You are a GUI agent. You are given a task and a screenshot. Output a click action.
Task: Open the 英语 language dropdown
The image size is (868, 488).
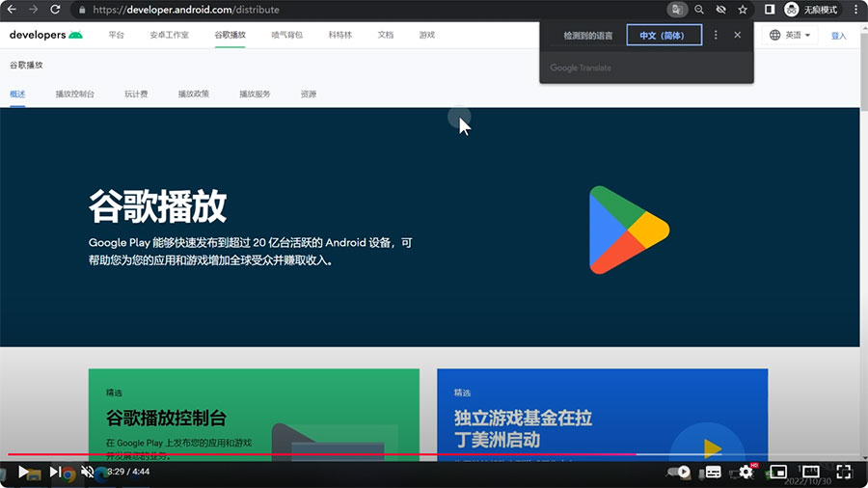coord(790,35)
